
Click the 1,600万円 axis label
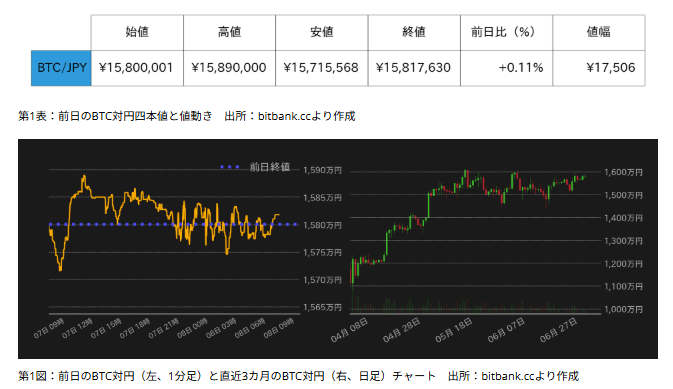[623, 172]
